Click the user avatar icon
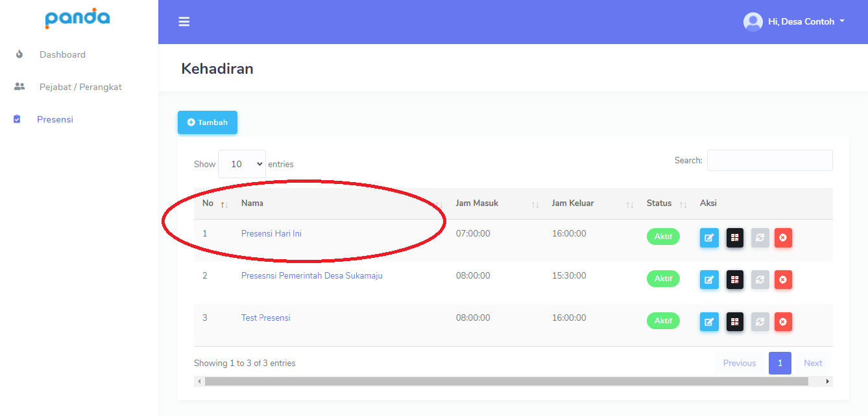This screenshot has height=416, width=868. pyautogui.click(x=753, y=22)
